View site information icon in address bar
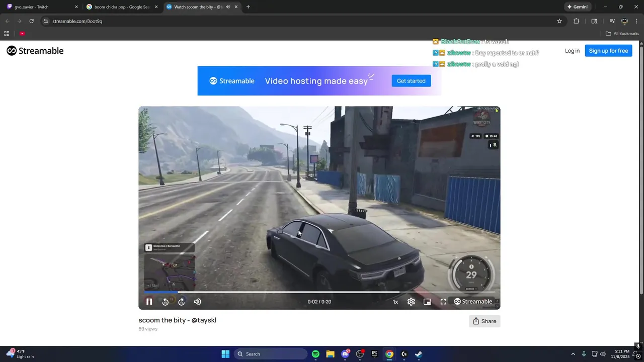The image size is (644, 362). (x=46, y=21)
